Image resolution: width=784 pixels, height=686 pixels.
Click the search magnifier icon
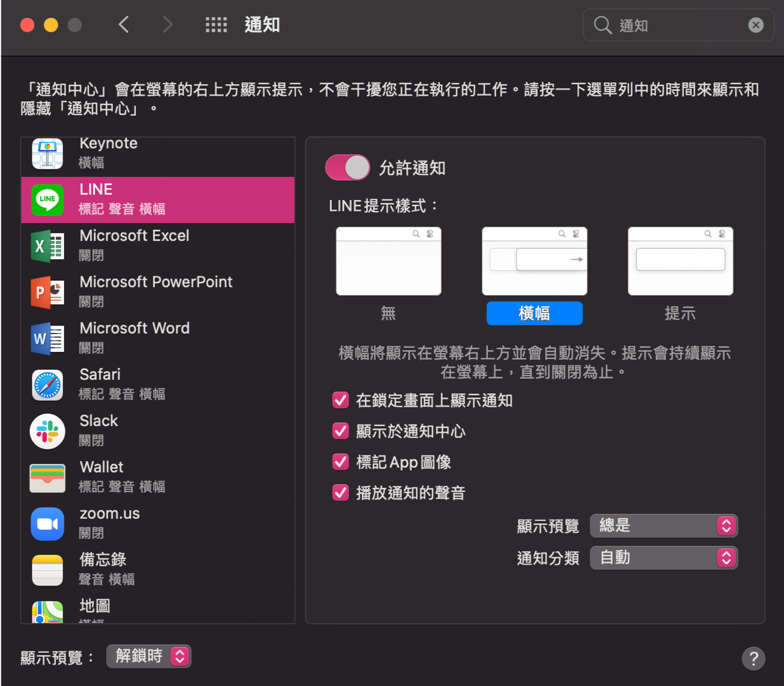pos(603,25)
